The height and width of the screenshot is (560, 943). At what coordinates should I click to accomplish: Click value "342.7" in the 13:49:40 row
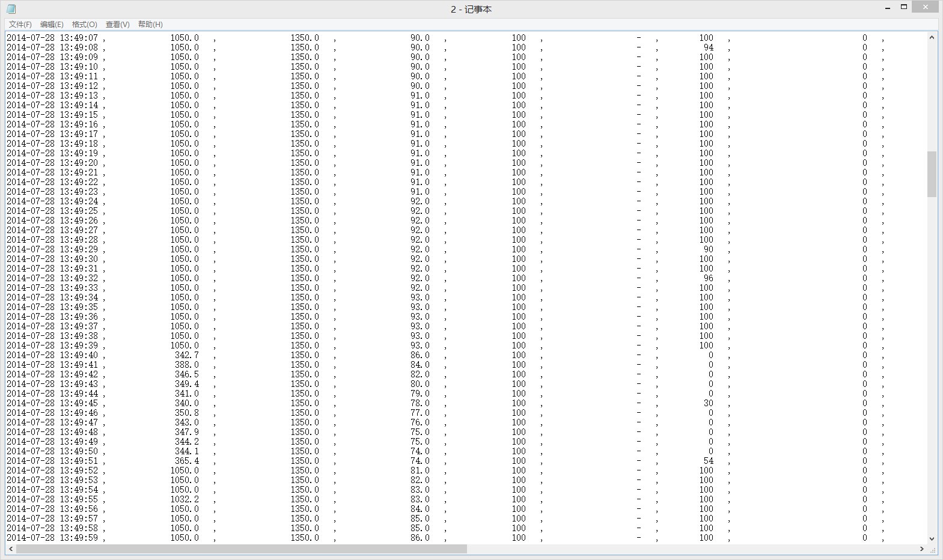(187, 355)
